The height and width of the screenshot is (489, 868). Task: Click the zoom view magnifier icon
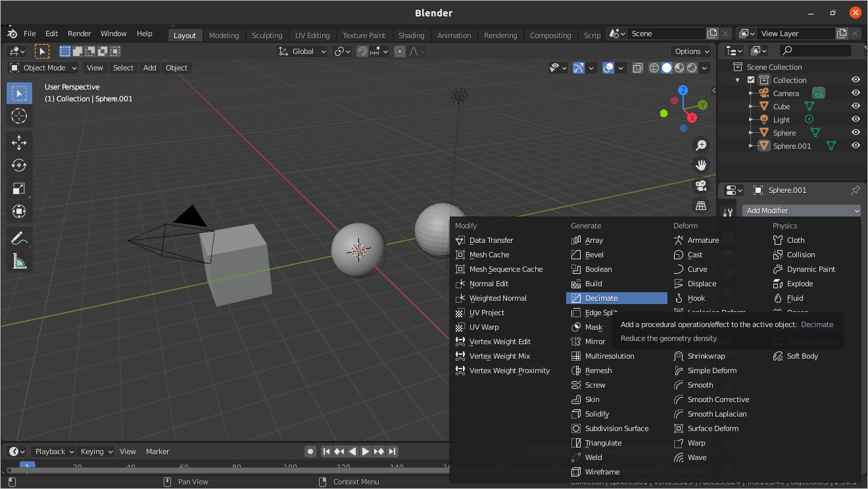tap(701, 145)
